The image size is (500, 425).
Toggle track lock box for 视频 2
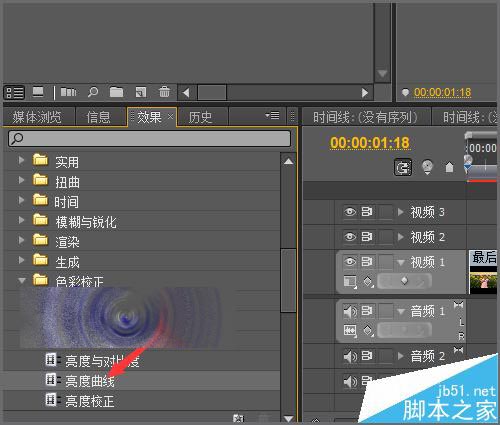(x=386, y=237)
